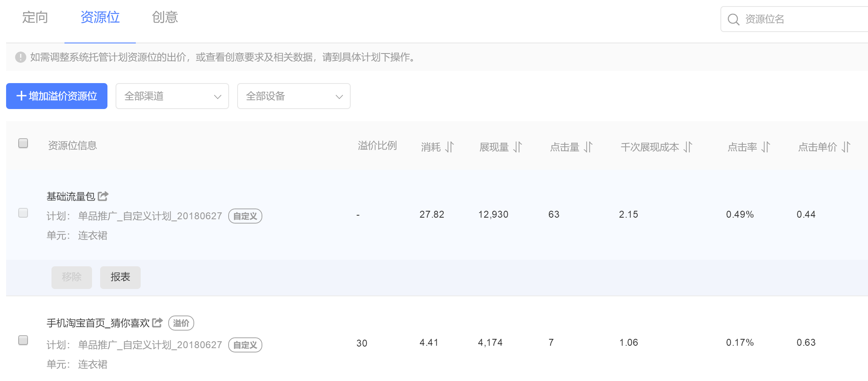The width and height of the screenshot is (868, 381).
Task: Click 溢价比例 value 30
Action: tap(362, 343)
